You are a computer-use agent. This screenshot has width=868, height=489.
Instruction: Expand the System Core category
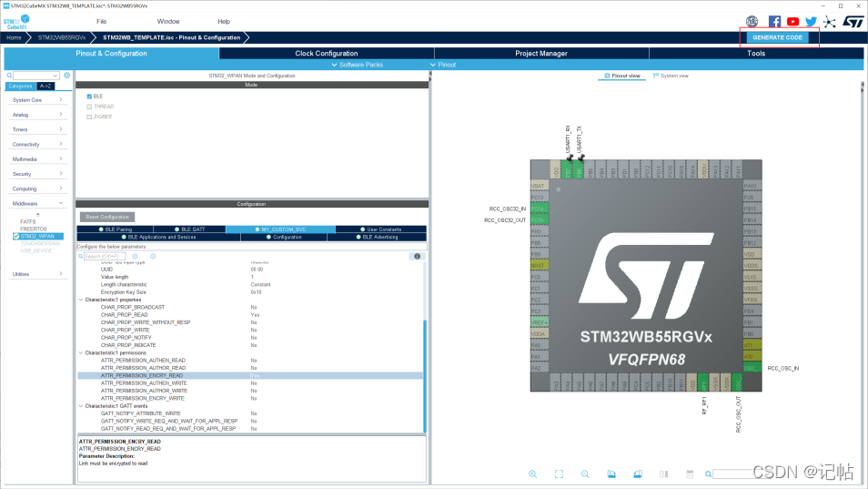tap(36, 100)
